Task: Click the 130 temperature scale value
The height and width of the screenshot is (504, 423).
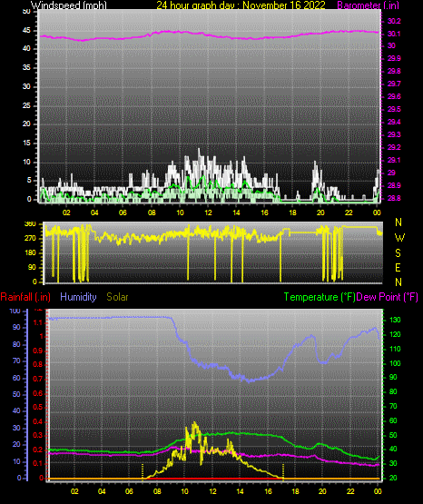Action: click(395, 320)
